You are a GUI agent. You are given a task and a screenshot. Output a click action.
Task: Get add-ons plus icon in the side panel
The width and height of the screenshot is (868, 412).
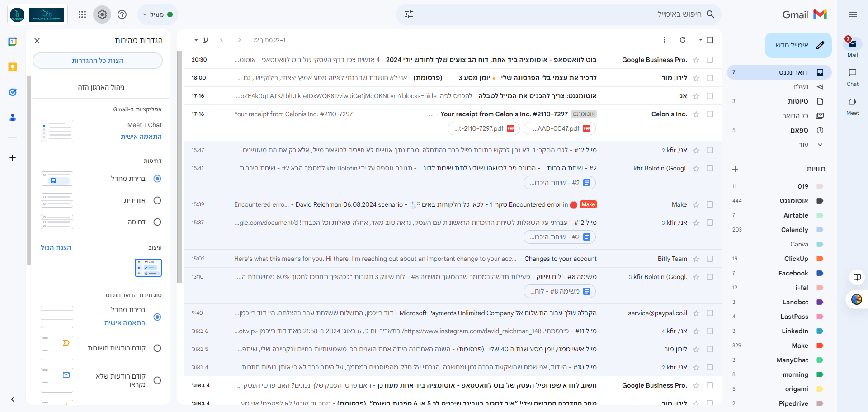tap(13, 158)
